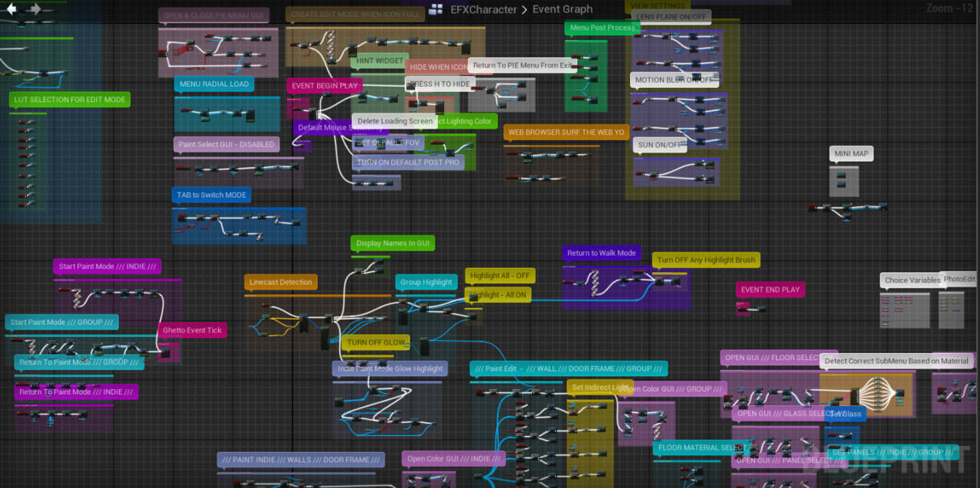The width and height of the screenshot is (980, 488).
Task: Toggle the MOTION BLUR ON/OFF group
Action: click(675, 80)
